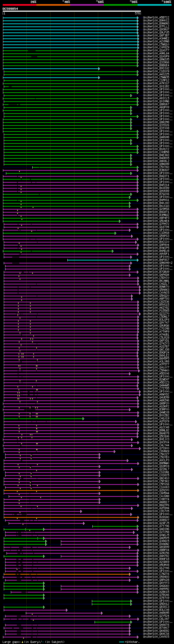Open hit UniRef100_B4F8S7

[x=156, y=260]
